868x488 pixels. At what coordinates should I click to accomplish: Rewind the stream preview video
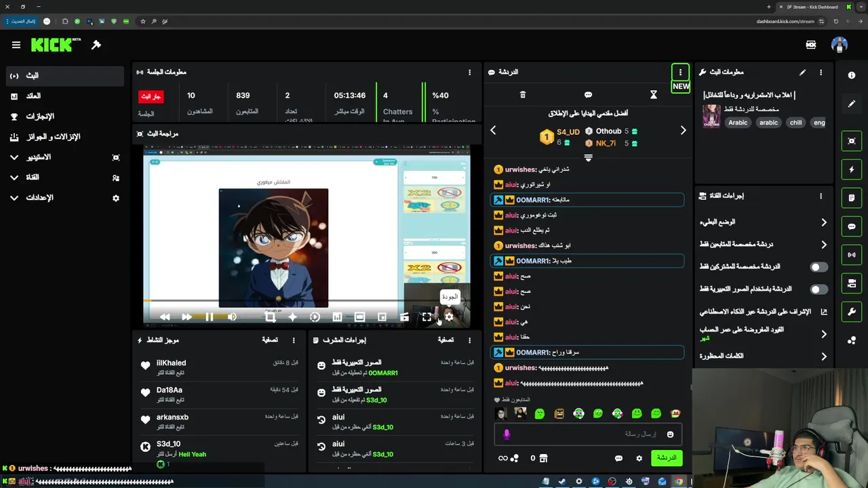tap(165, 317)
